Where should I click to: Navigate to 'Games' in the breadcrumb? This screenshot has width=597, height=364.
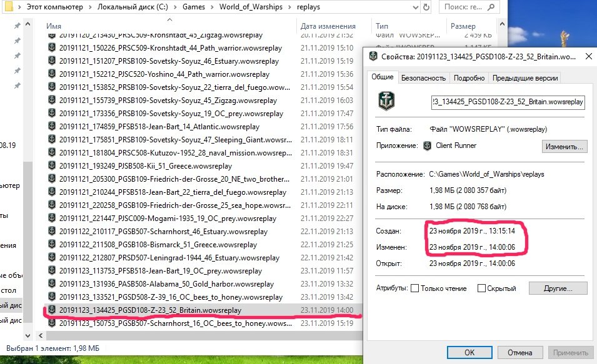tap(193, 7)
